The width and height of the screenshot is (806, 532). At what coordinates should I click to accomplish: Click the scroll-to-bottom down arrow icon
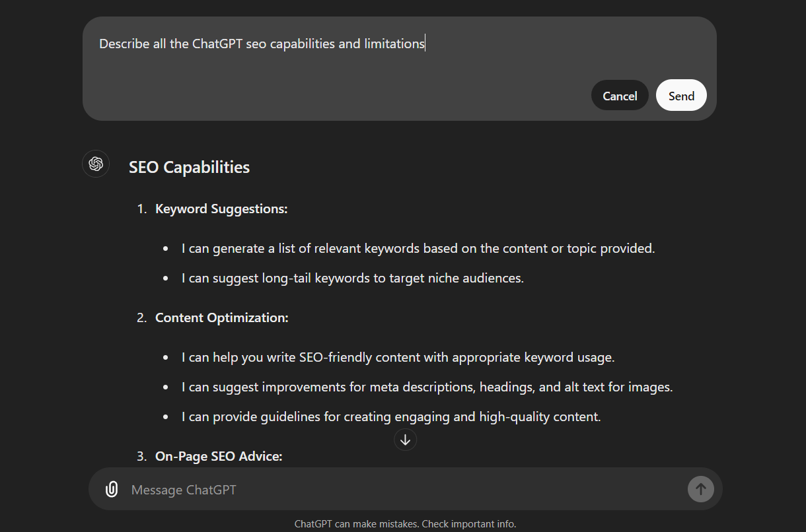(x=405, y=439)
